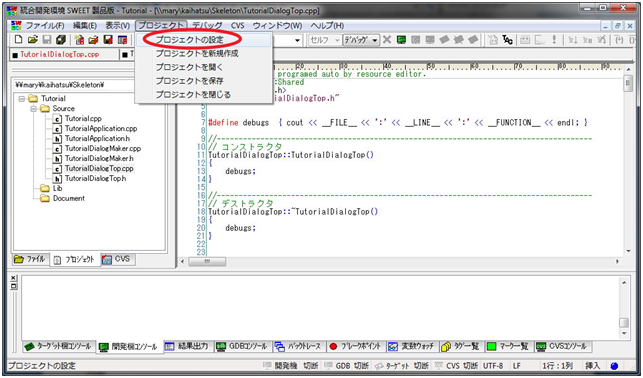Open the 変数ウォッチ tab

pos(412,346)
